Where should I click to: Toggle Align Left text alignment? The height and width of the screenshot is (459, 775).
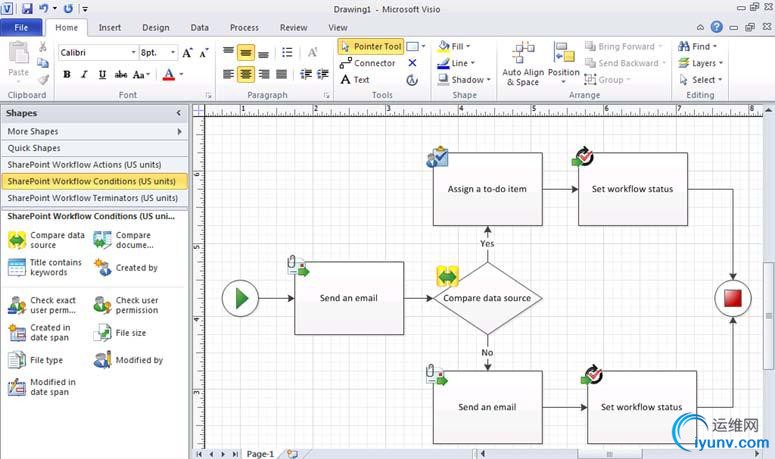pos(228,75)
